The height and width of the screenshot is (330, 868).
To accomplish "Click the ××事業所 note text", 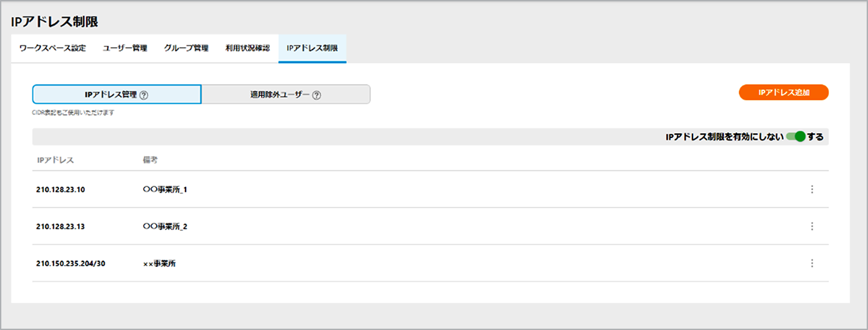I will (159, 264).
